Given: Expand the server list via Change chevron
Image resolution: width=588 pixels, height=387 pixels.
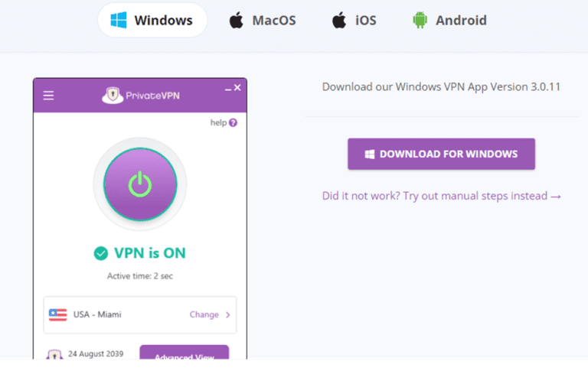Looking at the screenshot, I should pos(228,314).
